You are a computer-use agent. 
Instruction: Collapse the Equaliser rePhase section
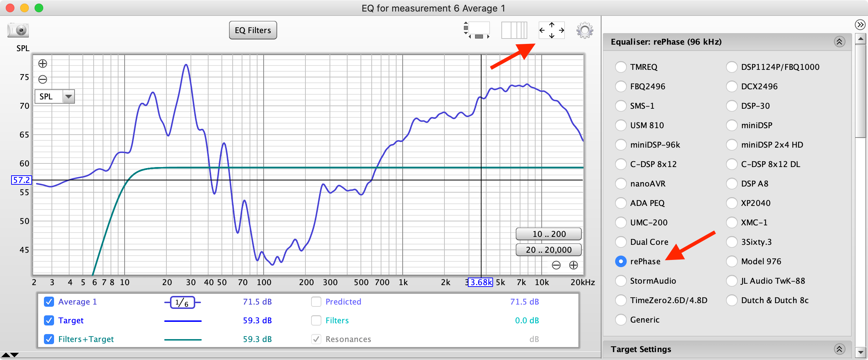pyautogui.click(x=839, y=42)
